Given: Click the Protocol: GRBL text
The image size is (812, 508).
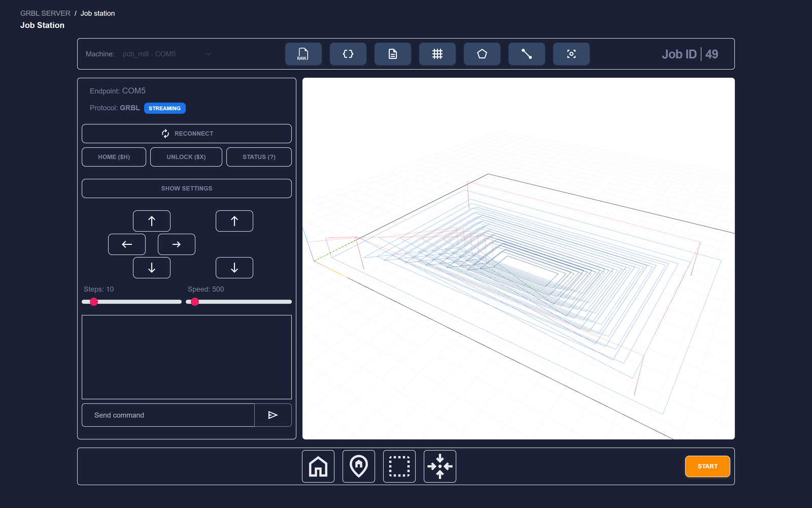Looking at the screenshot, I should (115, 108).
